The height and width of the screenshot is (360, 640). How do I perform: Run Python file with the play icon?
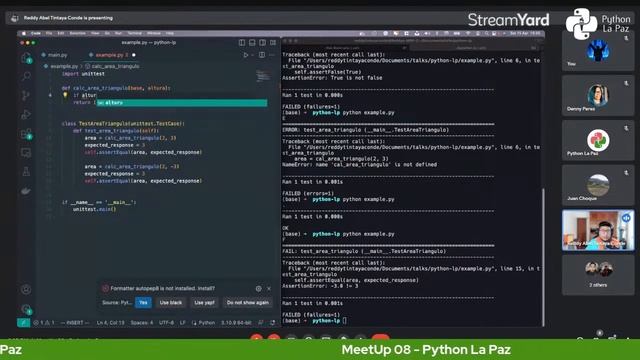[x=245, y=55]
